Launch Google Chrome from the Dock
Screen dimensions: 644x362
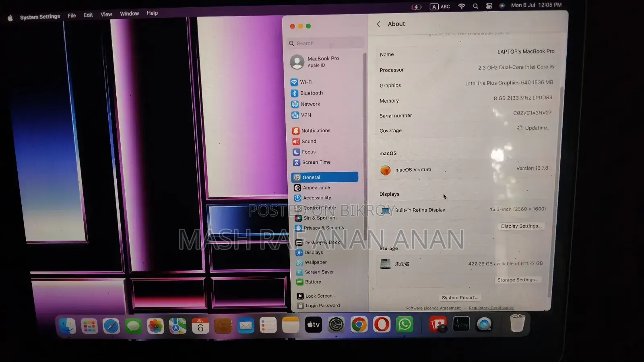359,324
